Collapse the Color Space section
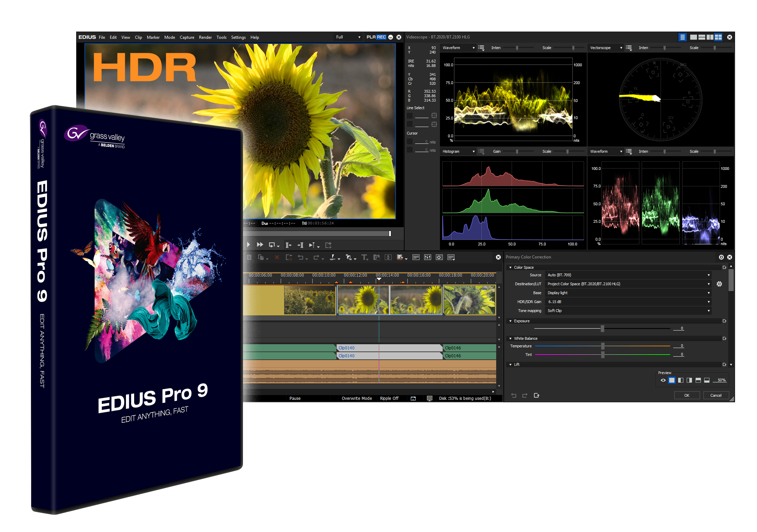This screenshot has width=757, height=532. pos(511,267)
